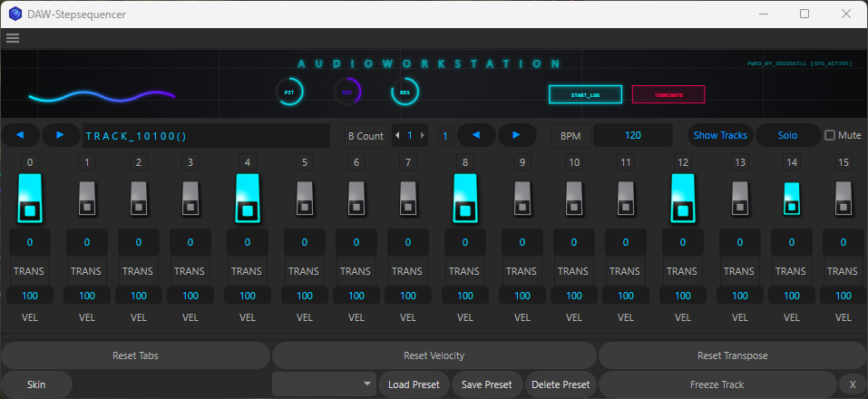Maximize the DAW-Stepsequencer window
Viewport: 868px width, 399px height.
coord(805,14)
